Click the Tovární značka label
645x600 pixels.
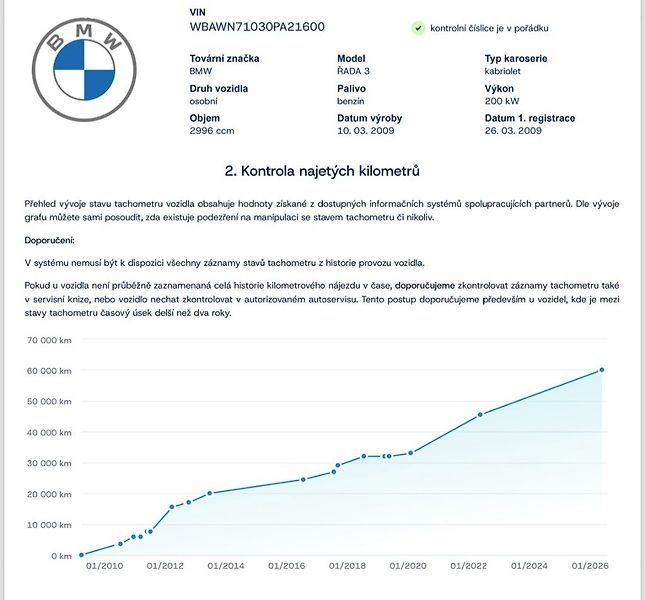(224, 58)
